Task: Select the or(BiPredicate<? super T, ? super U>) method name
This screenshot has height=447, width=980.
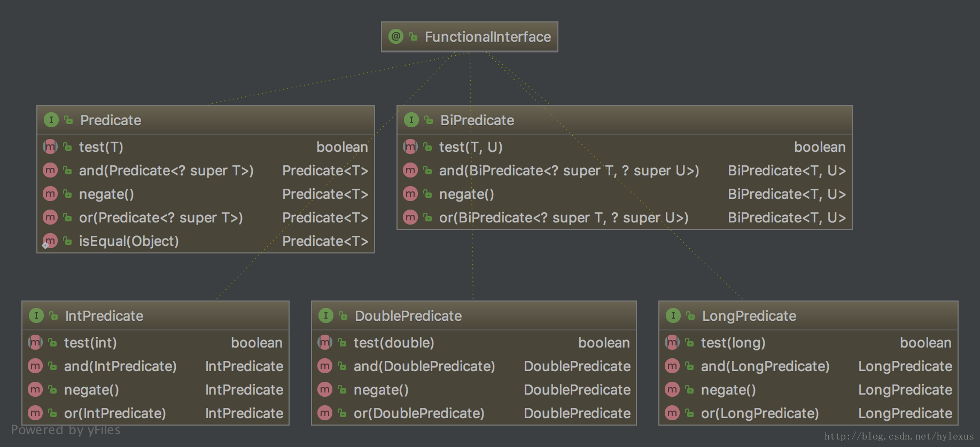Action: 564,218
